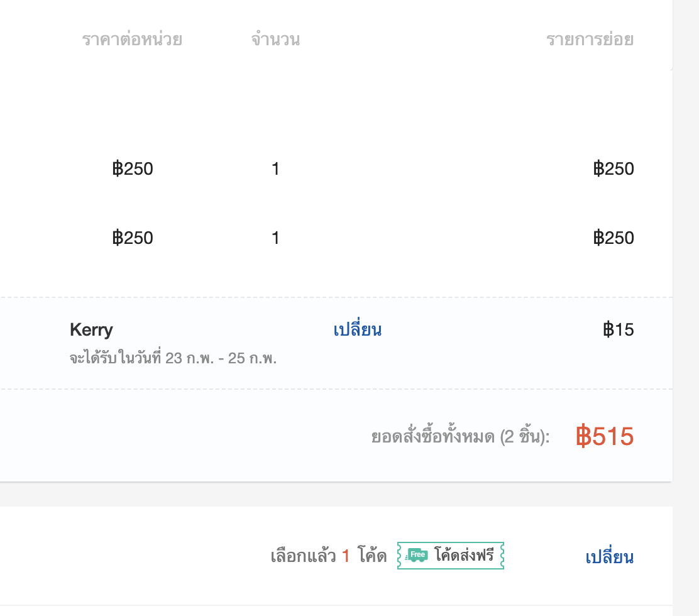Click second item's ฿250 unit price
699x616 pixels.
[133, 238]
